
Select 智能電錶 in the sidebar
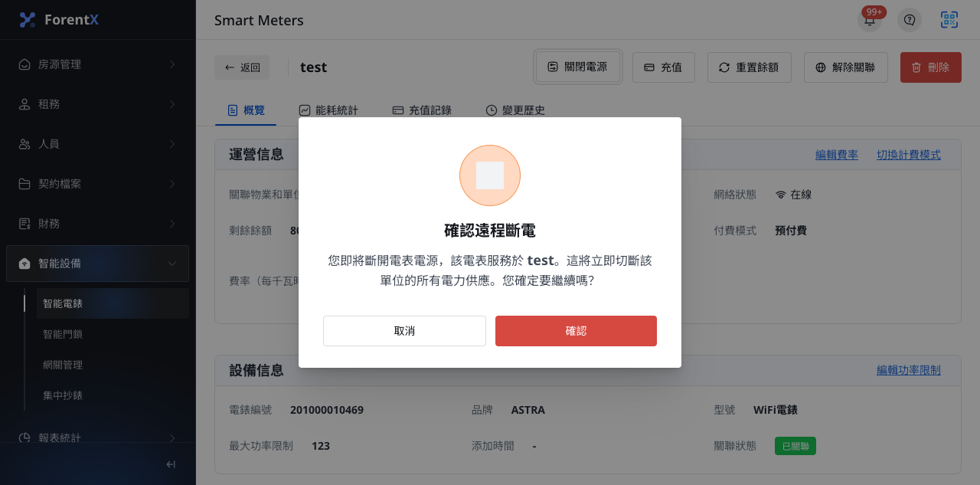[113, 303]
